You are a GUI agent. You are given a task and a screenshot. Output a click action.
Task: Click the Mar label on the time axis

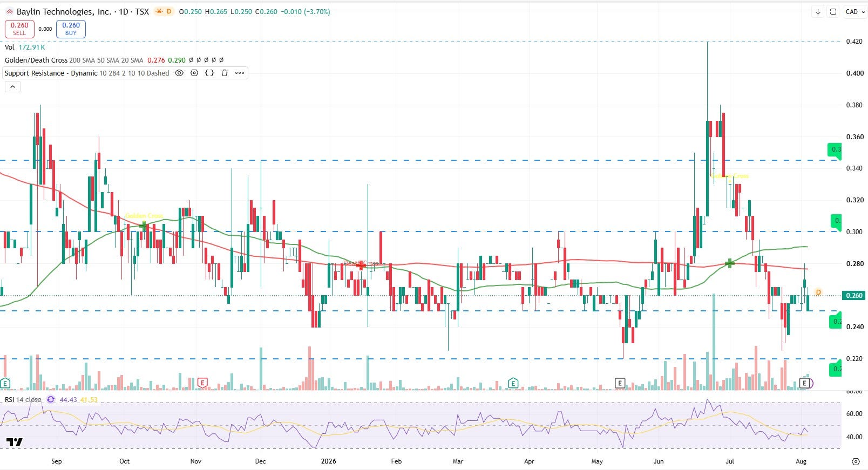click(458, 461)
